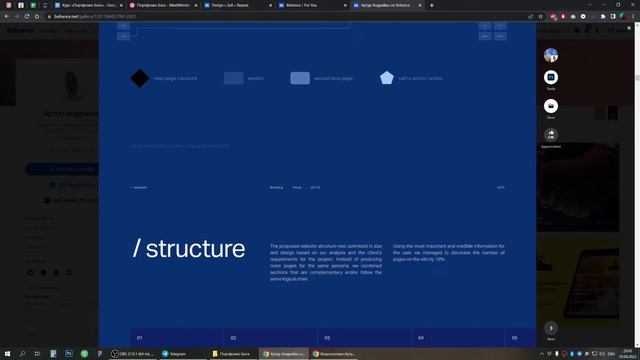Click the 'section' legend rectangle
The width and height of the screenshot is (640, 360).
pos(233,78)
